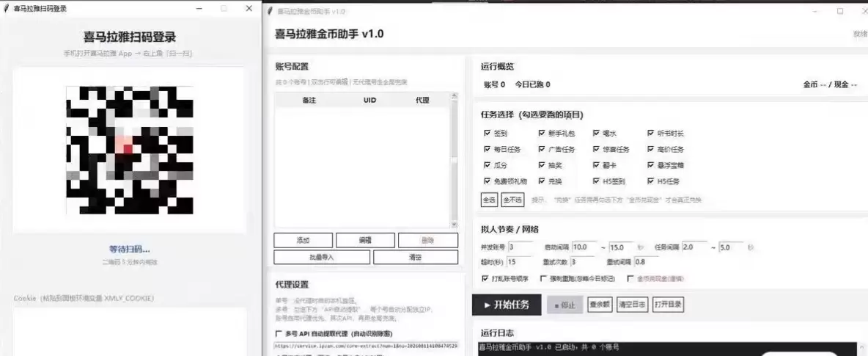This screenshot has height=356, width=868.
Task: Click the 启动间隔 minimum field 10.0
Action: 584,247
